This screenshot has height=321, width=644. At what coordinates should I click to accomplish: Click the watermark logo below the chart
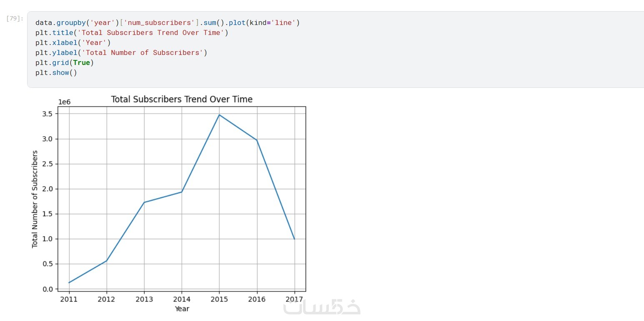pyautogui.click(x=322, y=307)
